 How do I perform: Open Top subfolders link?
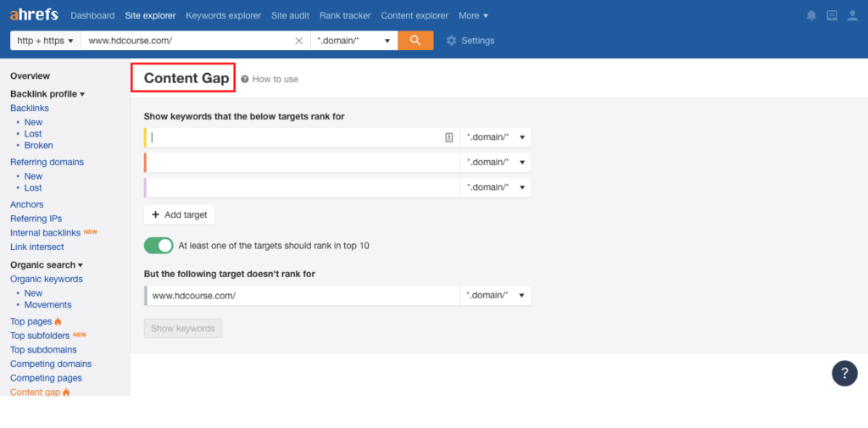coord(40,336)
